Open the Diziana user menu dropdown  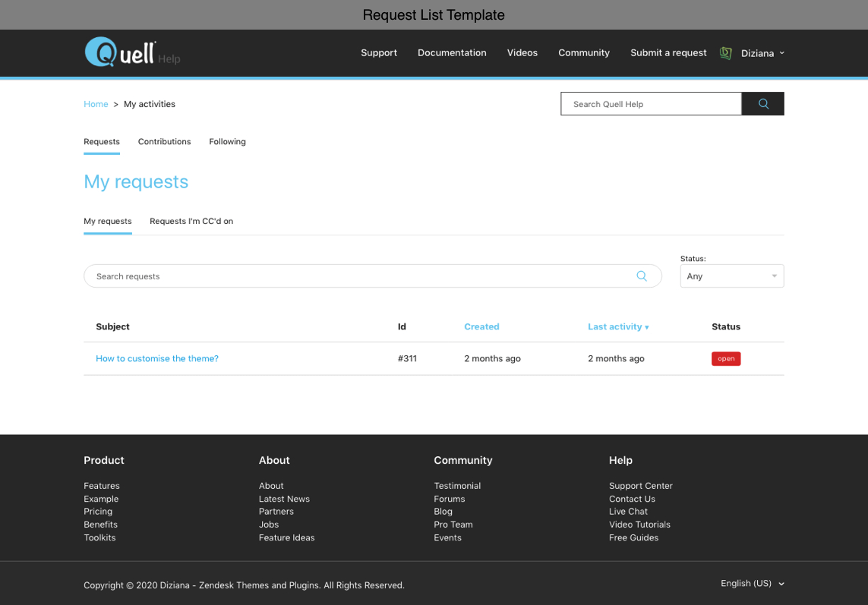[762, 53]
